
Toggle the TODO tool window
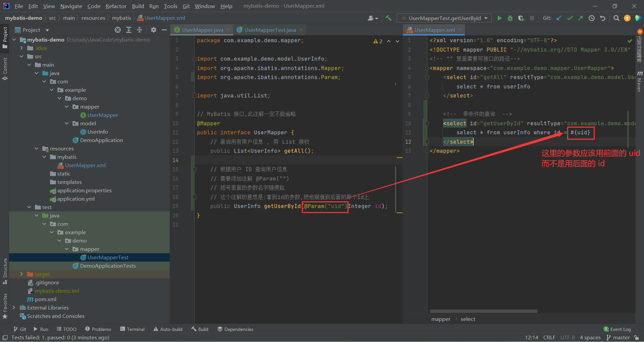(66, 329)
